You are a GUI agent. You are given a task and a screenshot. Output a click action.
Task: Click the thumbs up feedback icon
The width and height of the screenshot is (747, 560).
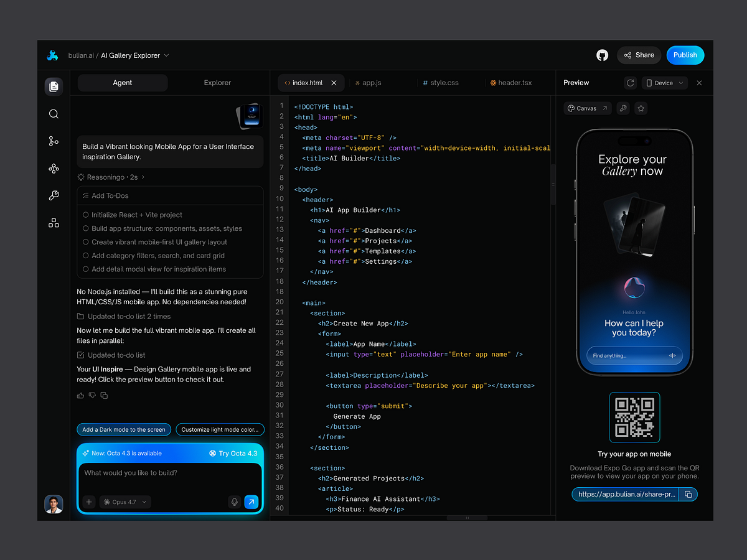click(x=80, y=395)
